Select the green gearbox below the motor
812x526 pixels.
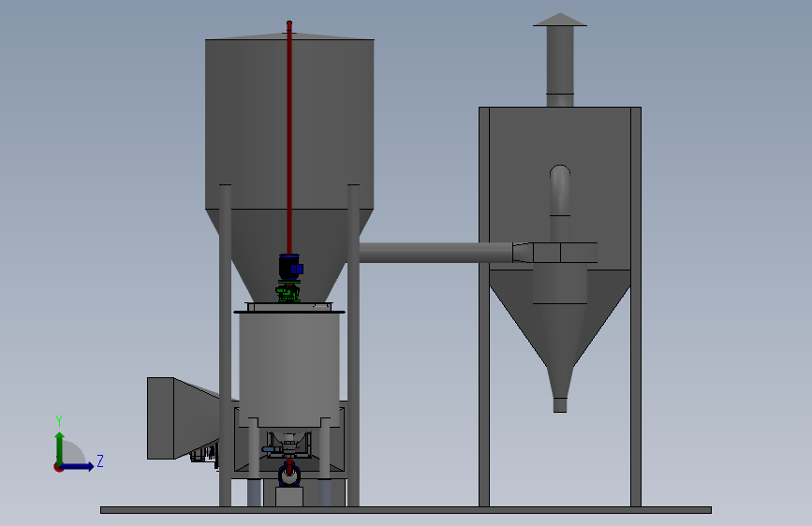pyautogui.click(x=288, y=293)
